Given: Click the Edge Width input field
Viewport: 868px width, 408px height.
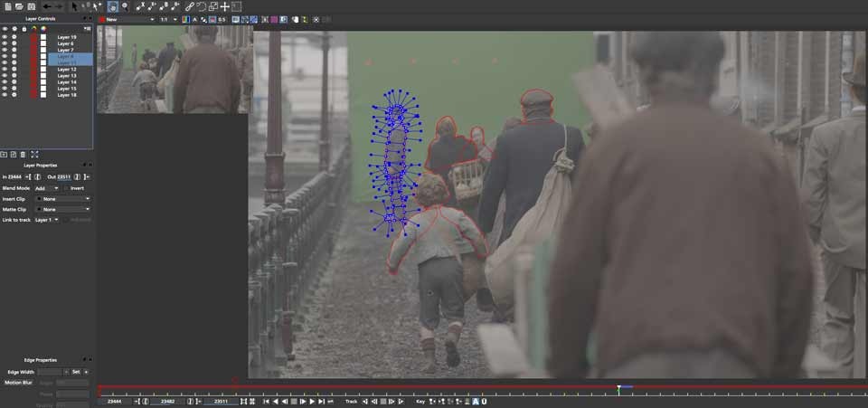Looking at the screenshot, I should coord(50,372).
